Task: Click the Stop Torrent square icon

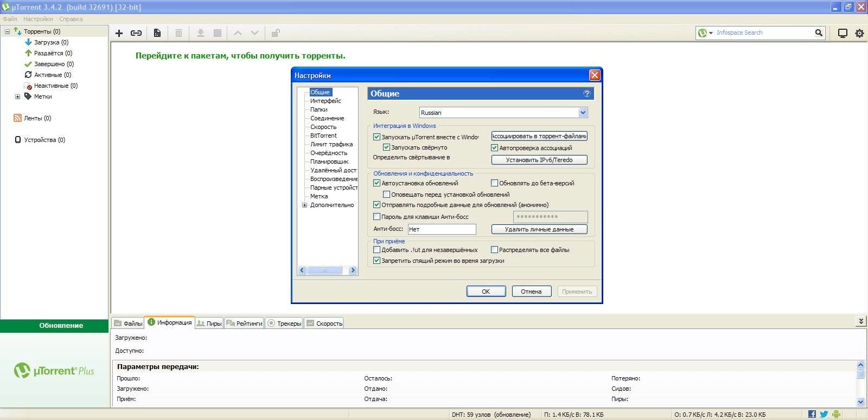Action: click(x=218, y=33)
